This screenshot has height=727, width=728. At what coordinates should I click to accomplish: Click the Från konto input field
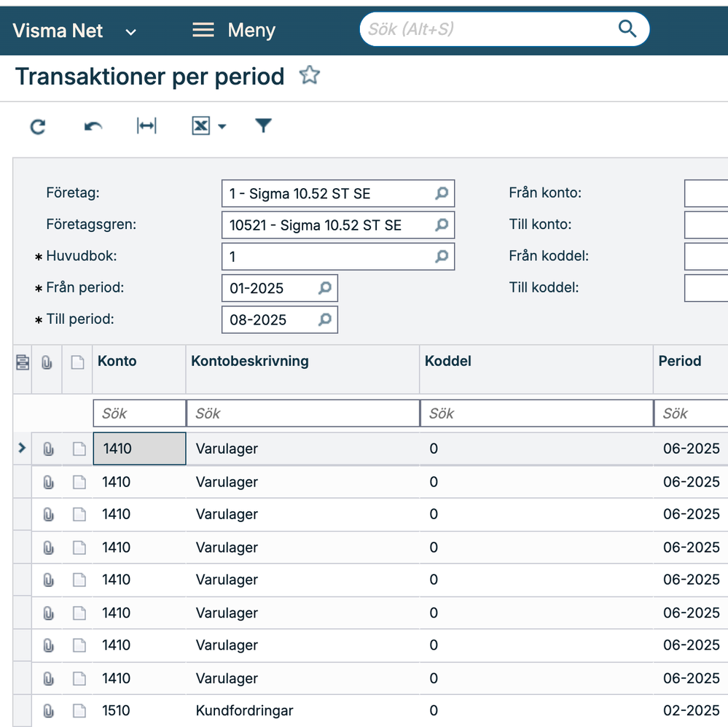click(706, 193)
